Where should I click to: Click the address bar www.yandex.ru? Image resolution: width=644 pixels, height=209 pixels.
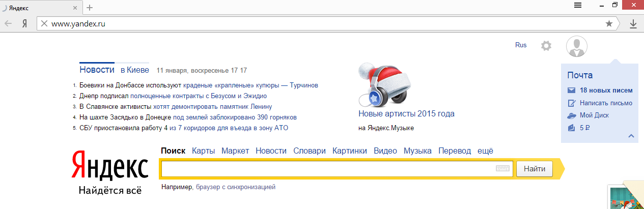coord(326,23)
